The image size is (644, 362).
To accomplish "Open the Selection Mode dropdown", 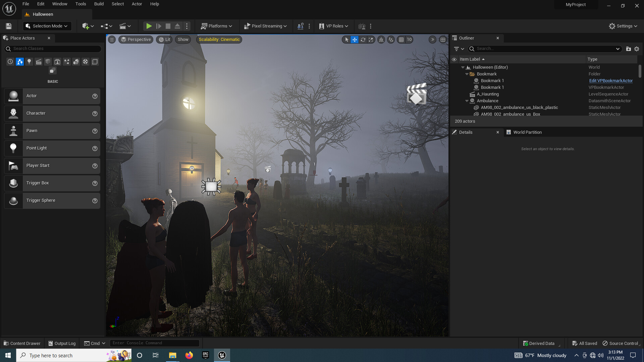I will (47, 26).
